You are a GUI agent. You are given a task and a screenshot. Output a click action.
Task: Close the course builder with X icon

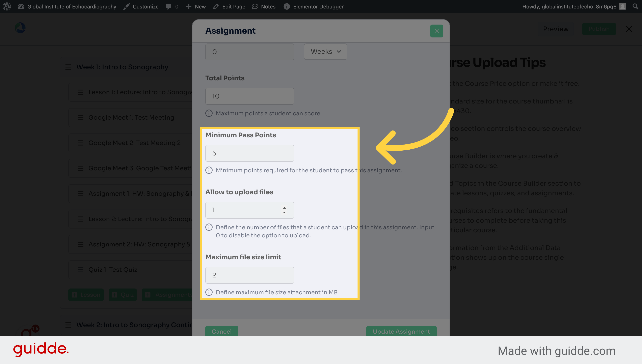tap(629, 29)
